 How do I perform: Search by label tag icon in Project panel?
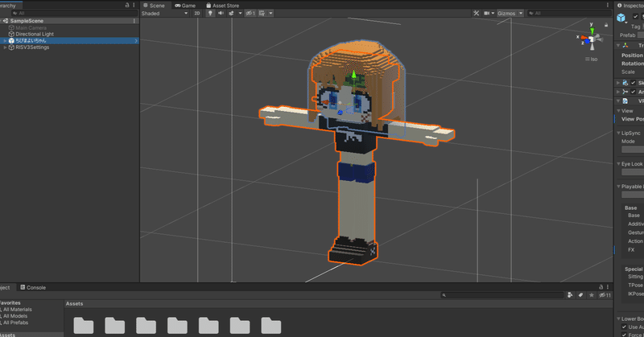(x=580, y=294)
